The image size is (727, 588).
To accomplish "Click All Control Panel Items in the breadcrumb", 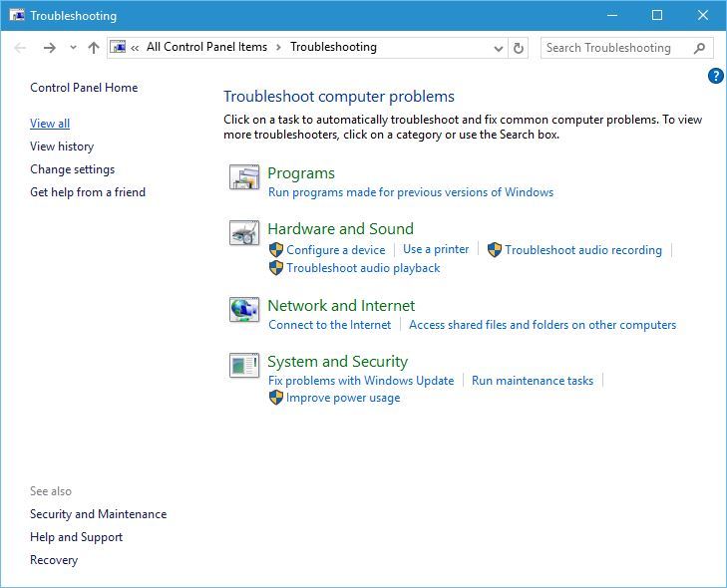I will tap(206, 47).
